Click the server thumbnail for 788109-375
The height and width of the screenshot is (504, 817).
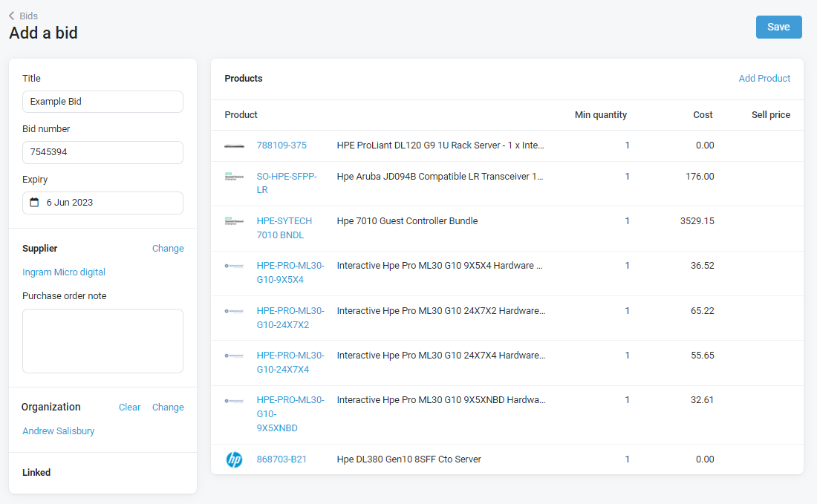234,146
